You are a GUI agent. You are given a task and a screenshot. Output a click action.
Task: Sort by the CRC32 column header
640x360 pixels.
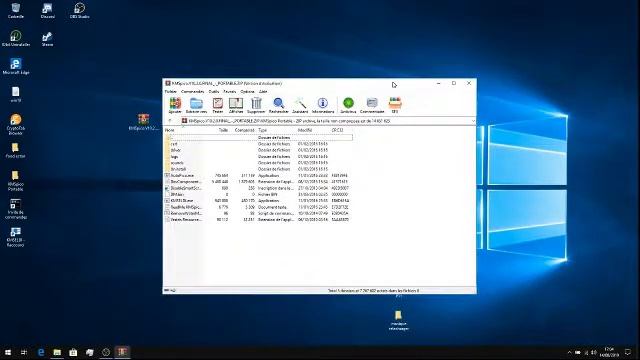point(338,130)
